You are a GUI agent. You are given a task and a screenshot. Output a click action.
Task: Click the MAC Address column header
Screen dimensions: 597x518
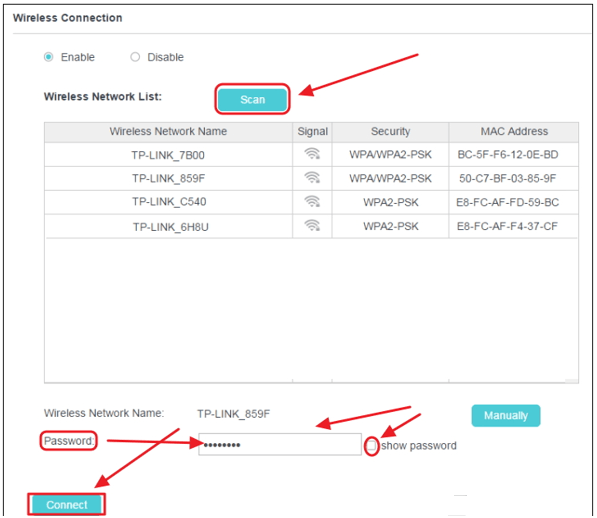514,132
